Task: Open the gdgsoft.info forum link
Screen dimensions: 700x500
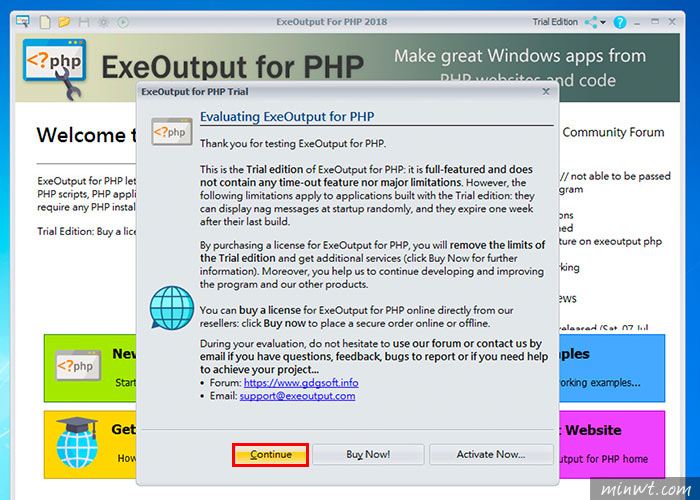Action: coord(301,383)
